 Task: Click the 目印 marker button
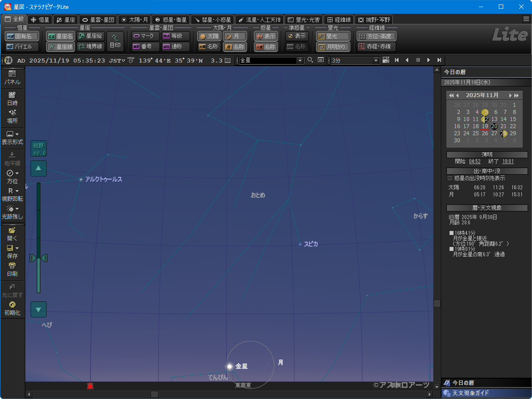115,41
